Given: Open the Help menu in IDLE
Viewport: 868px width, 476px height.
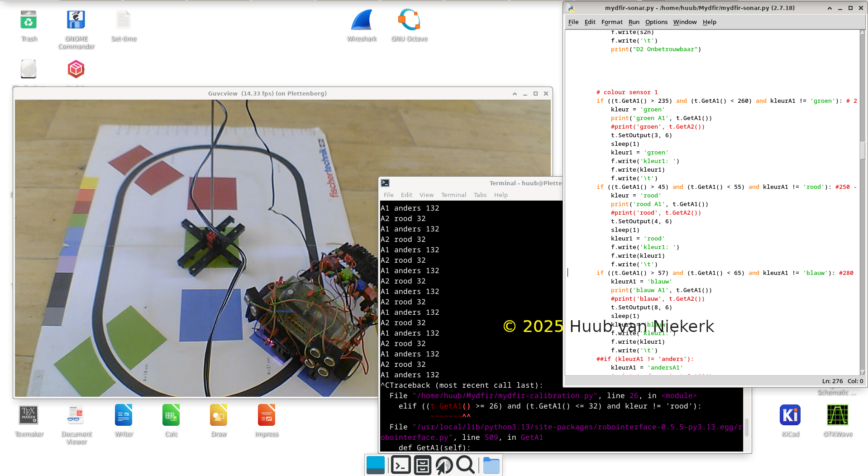Looking at the screenshot, I should (x=710, y=22).
